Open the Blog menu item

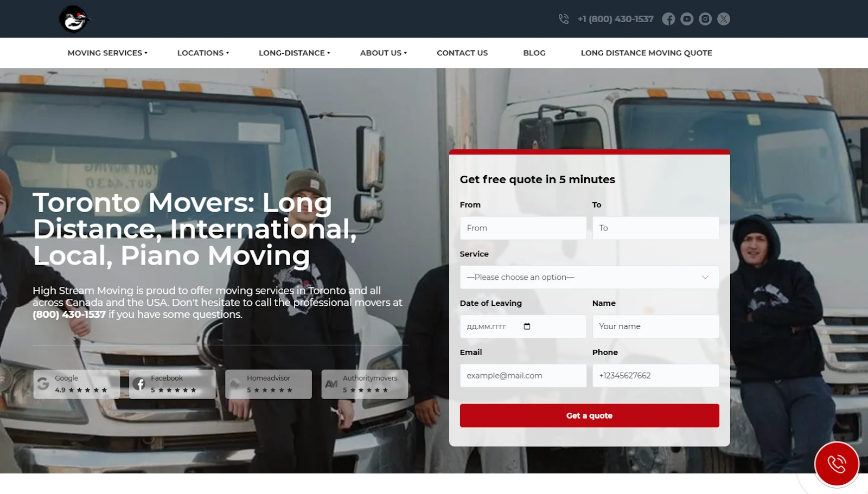[534, 53]
